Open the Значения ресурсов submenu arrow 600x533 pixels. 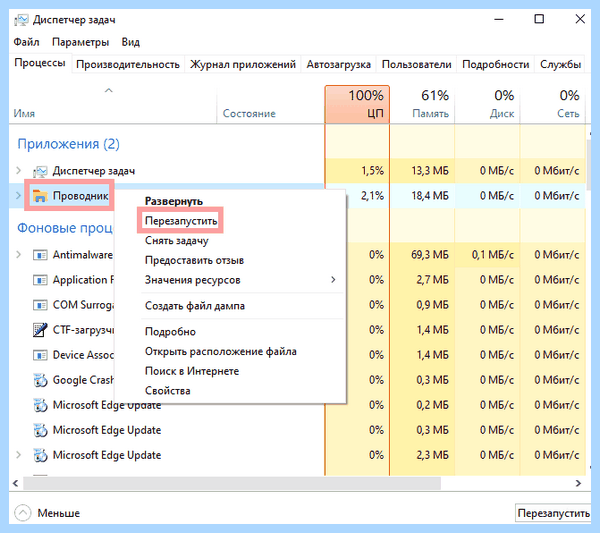[333, 280]
